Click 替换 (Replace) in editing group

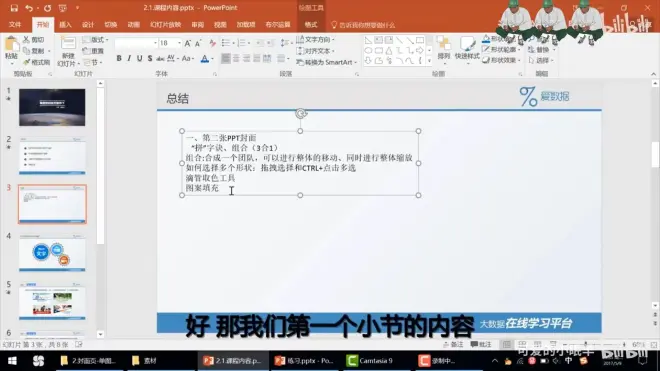(541, 50)
